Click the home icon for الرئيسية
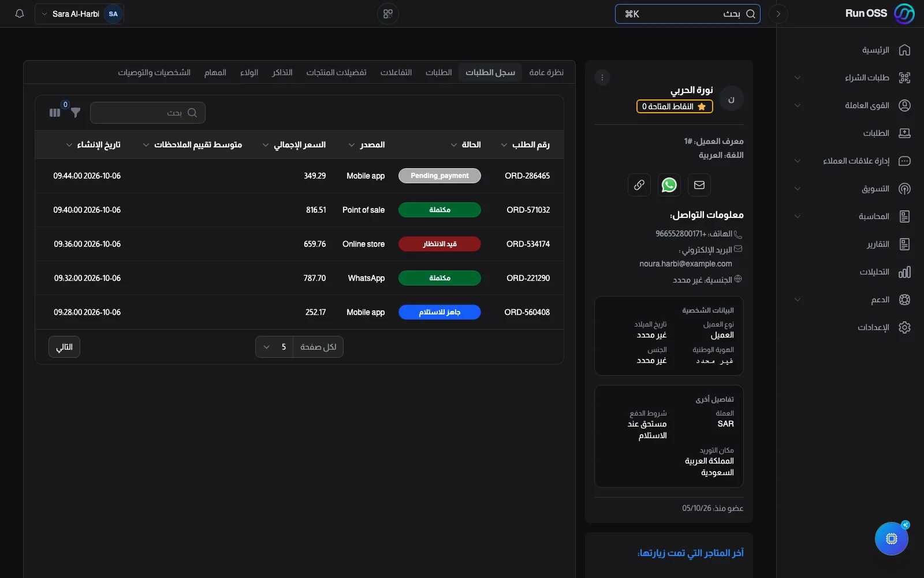924x578 pixels. click(904, 50)
